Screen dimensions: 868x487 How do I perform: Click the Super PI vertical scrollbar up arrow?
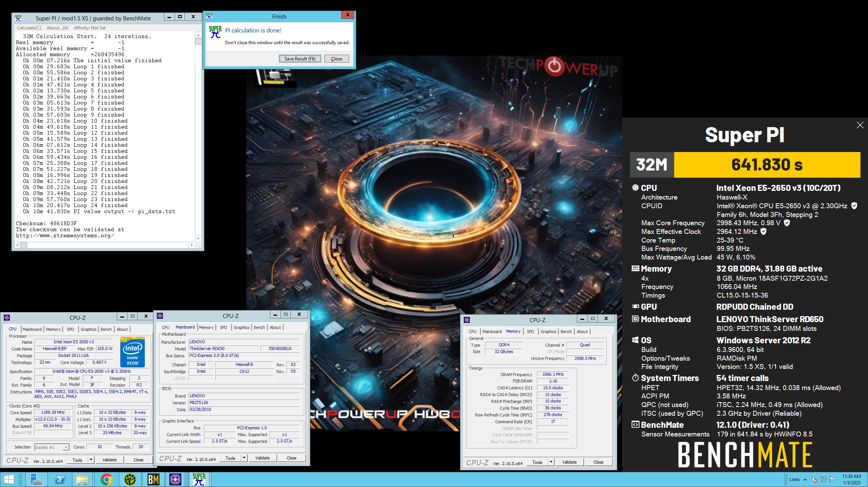[198, 35]
